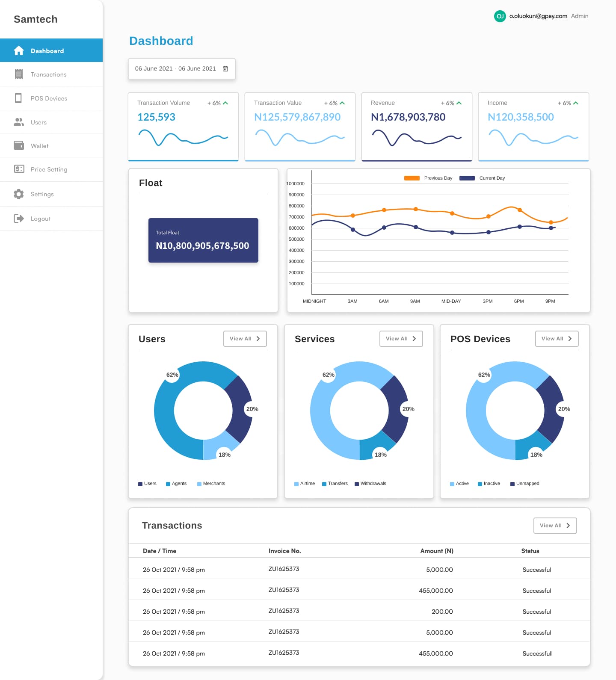Select Price Setting in sidebar
This screenshot has width=616, height=680.
(x=51, y=169)
